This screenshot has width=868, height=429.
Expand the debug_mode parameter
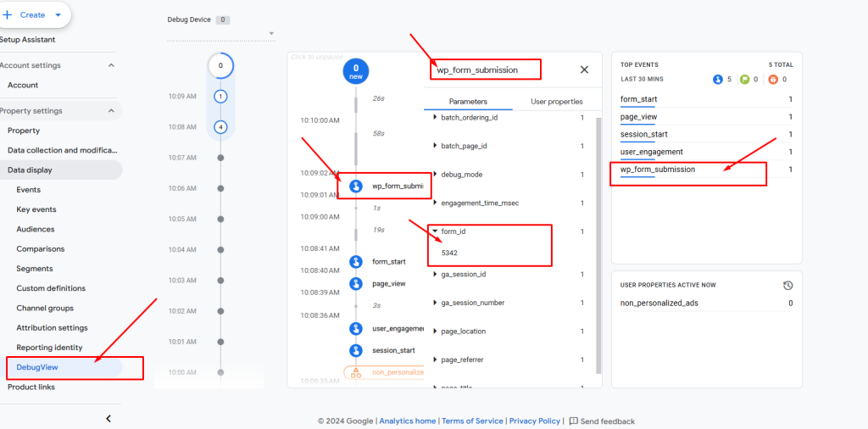(435, 175)
